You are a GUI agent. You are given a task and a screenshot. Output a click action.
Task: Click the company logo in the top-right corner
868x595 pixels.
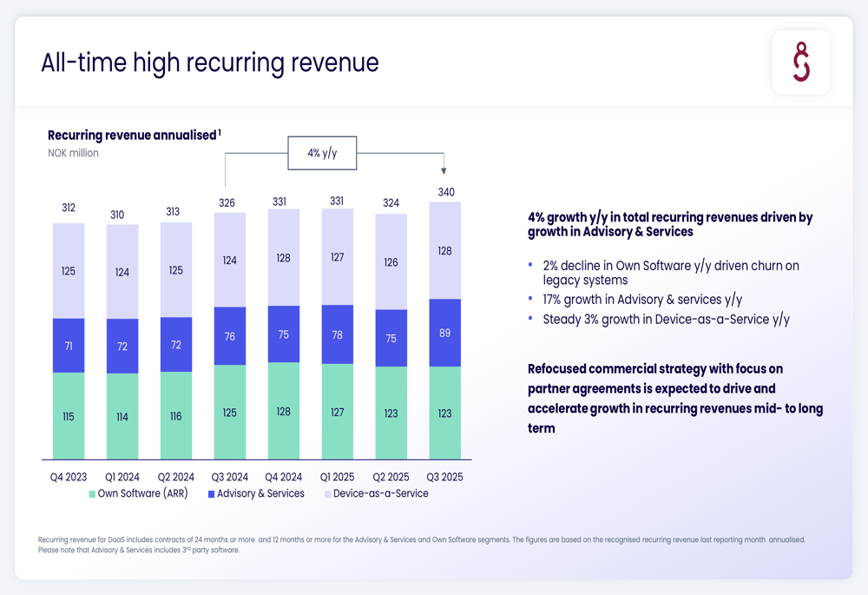coord(801,63)
